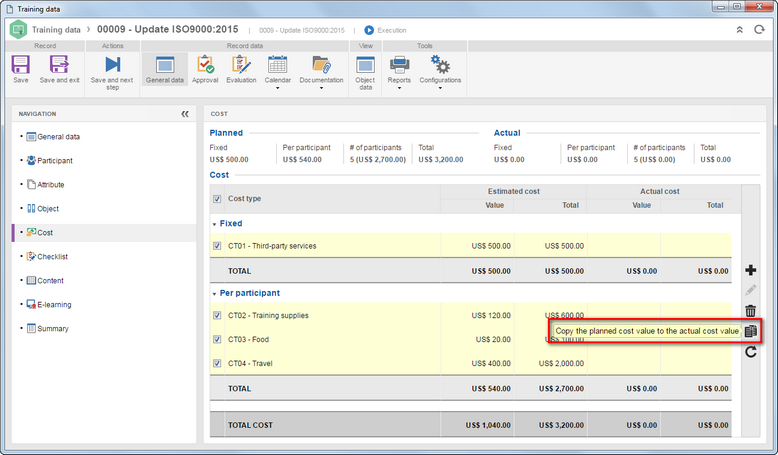The width and height of the screenshot is (778, 455).
Task: Collapse the Navigation panel
Action: pyautogui.click(x=185, y=114)
